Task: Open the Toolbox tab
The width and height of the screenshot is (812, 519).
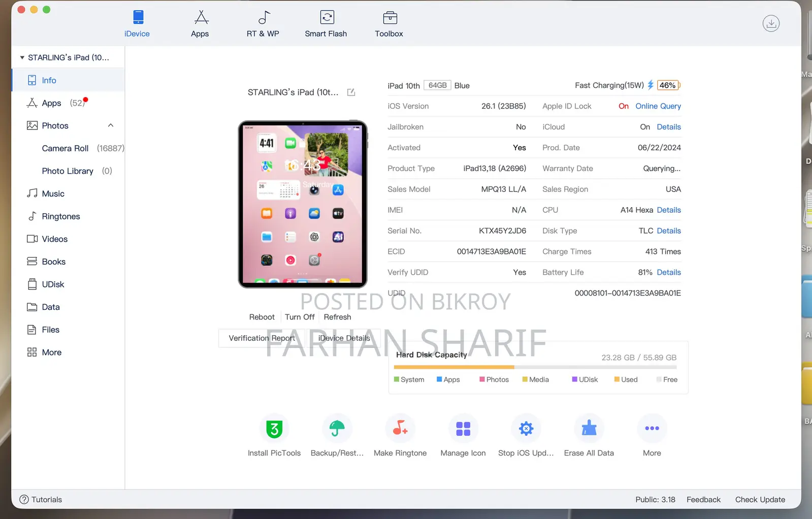Action: click(389, 24)
